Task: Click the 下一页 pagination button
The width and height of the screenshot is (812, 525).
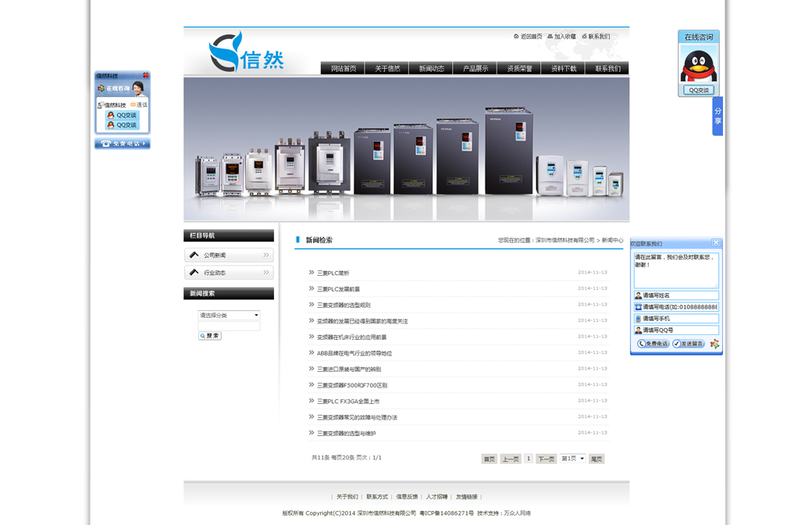Action: click(x=546, y=459)
